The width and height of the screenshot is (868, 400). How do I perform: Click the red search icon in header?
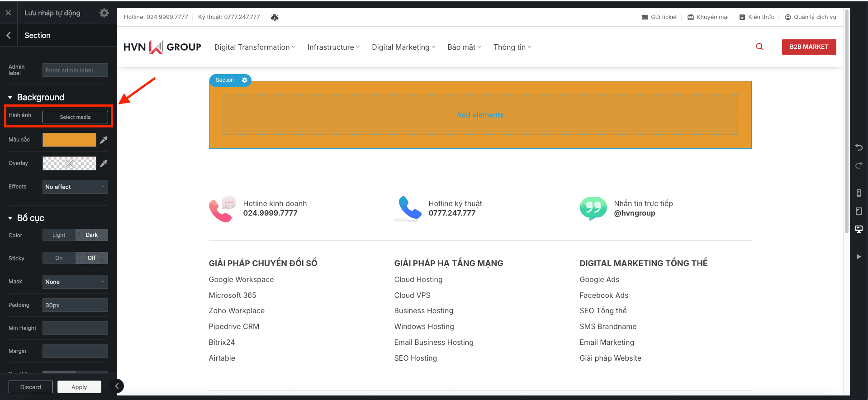point(759,47)
